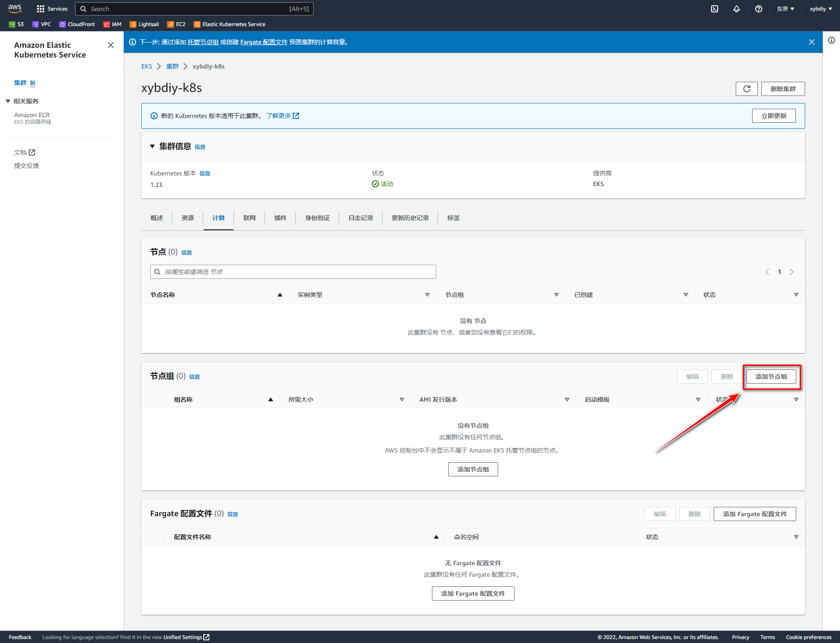Open the xybdiy account dropdown
This screenshot has height=643, width=840.
click(x=821, y=9)
